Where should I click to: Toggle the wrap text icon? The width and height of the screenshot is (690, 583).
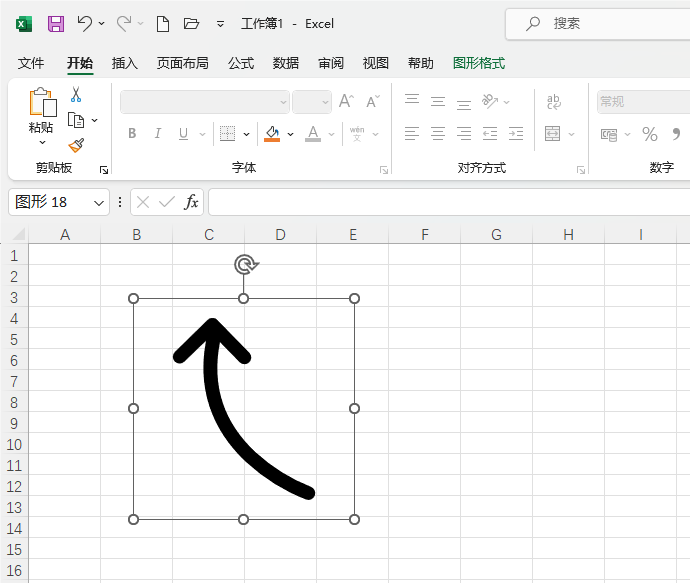554,101
